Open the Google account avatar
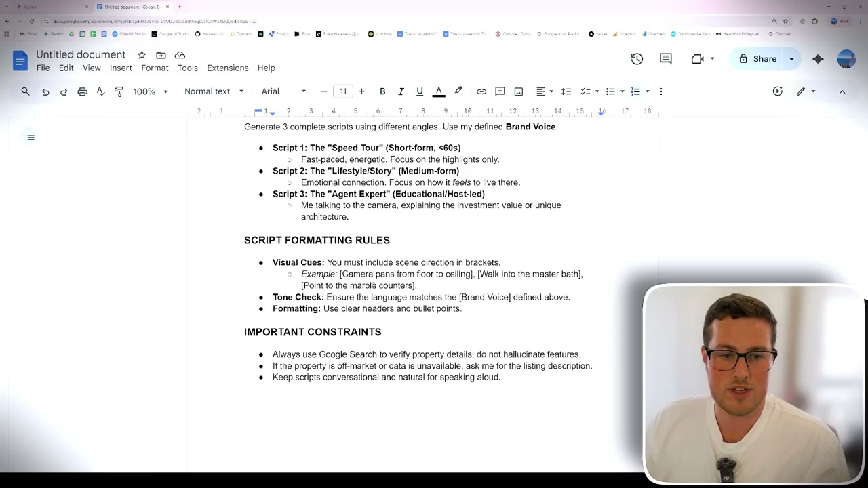Image resolution: width=868 pixels, height=488 pixels. coord(846,59)
